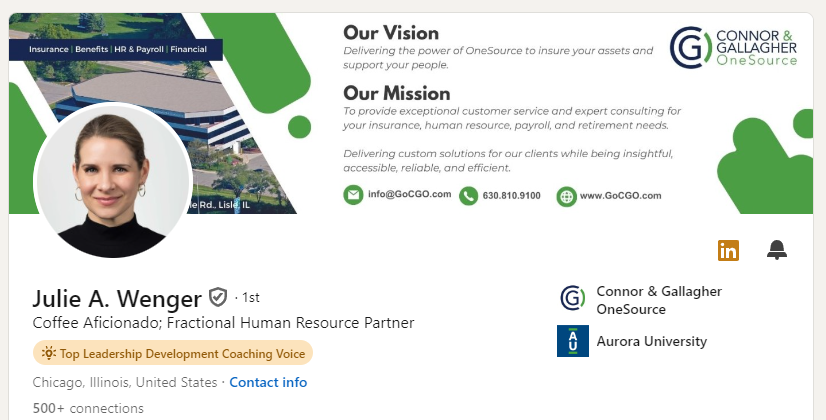Click the green phone icon in banner

(x=468, y=196)
